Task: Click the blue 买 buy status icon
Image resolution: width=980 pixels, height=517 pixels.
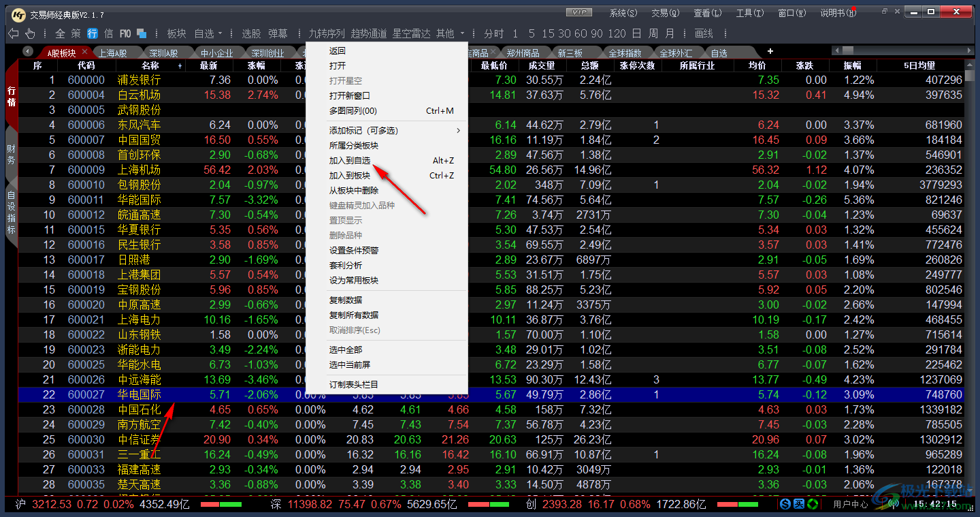Action: 798,504
